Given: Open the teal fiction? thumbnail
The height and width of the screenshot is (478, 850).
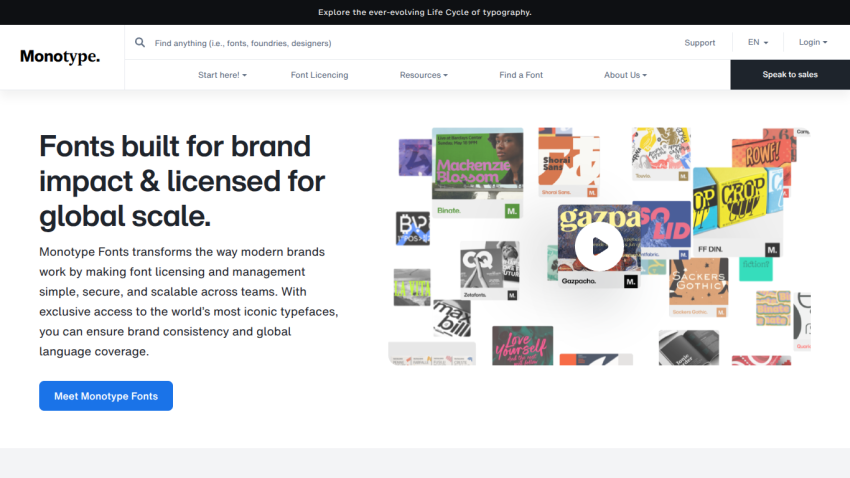Looking at the screenshot, I should [x=756, y=269].
